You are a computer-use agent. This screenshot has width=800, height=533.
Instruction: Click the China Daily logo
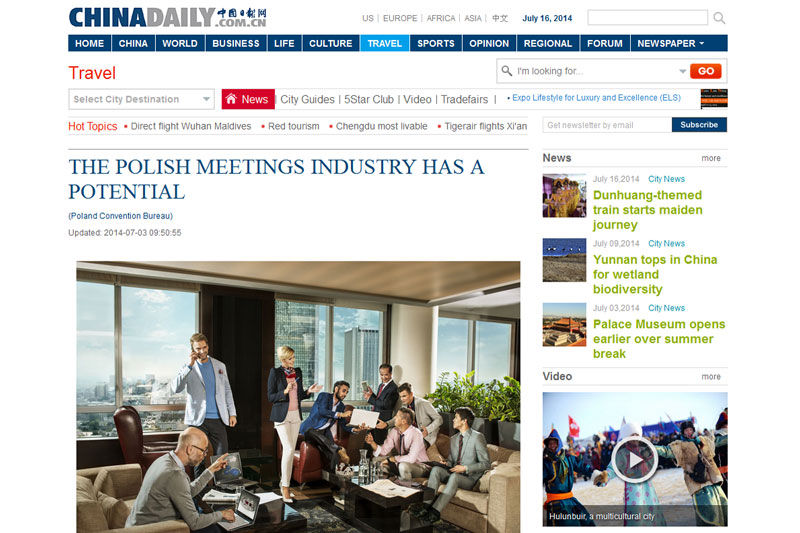coord(168,17)
